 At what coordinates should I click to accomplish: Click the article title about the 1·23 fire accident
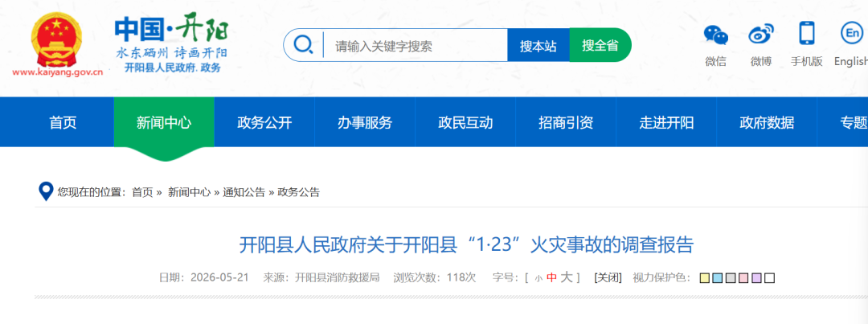coord(466,244)
